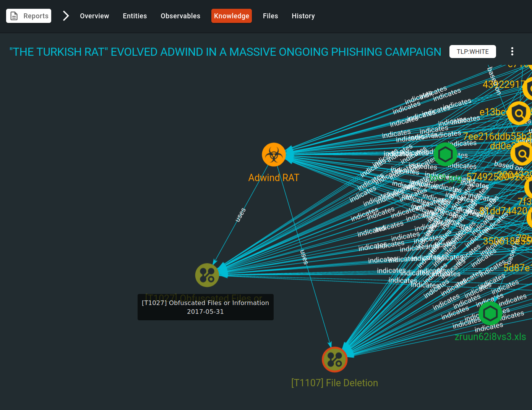Switch to the Entities tab

(135, 16)
